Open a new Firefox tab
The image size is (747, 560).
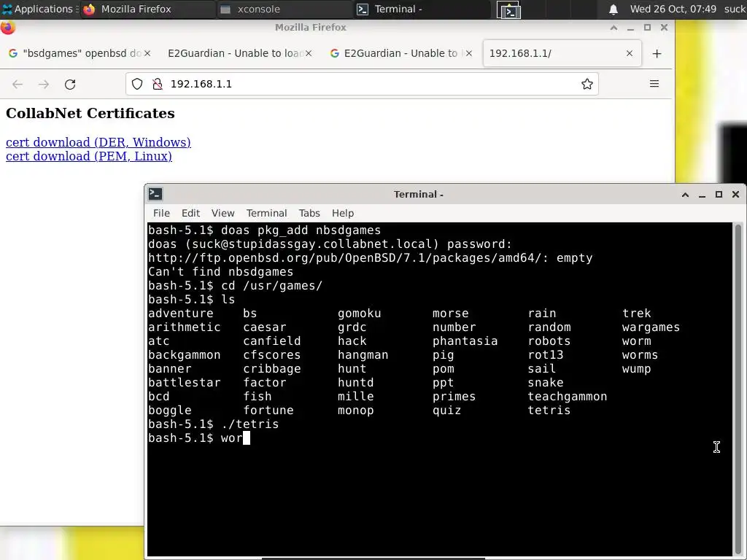tap(657, 54)
